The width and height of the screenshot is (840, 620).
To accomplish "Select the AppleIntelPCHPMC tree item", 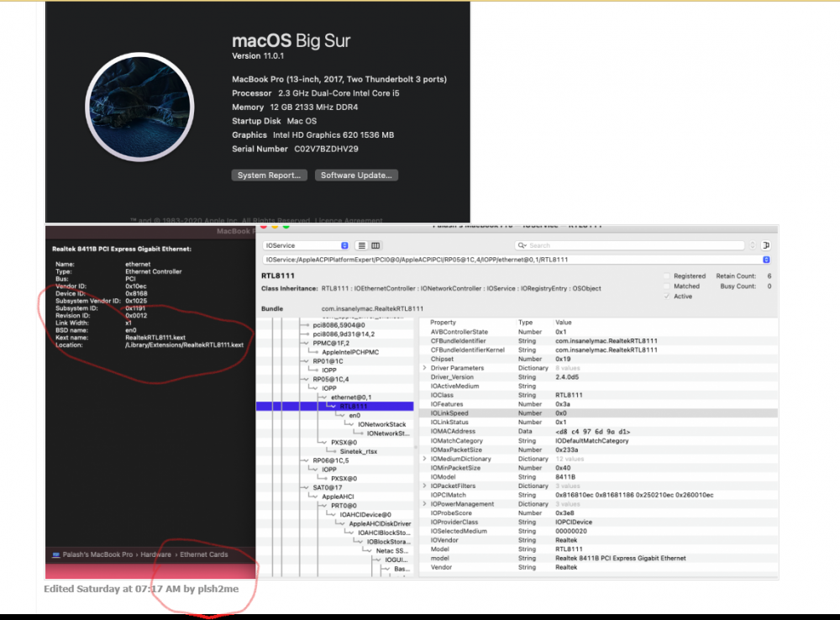I will (350, 353).
